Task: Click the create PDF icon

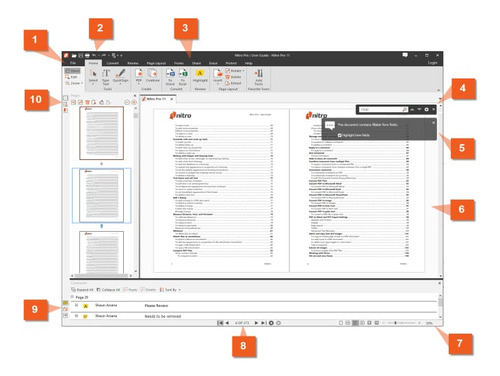Action: (x=139, y=73)
